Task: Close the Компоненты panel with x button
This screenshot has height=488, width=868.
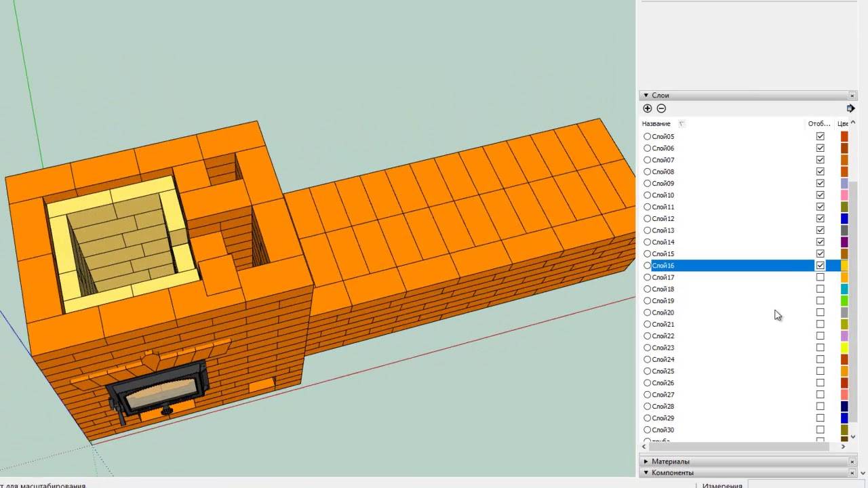Action: (x=852, y=473)
